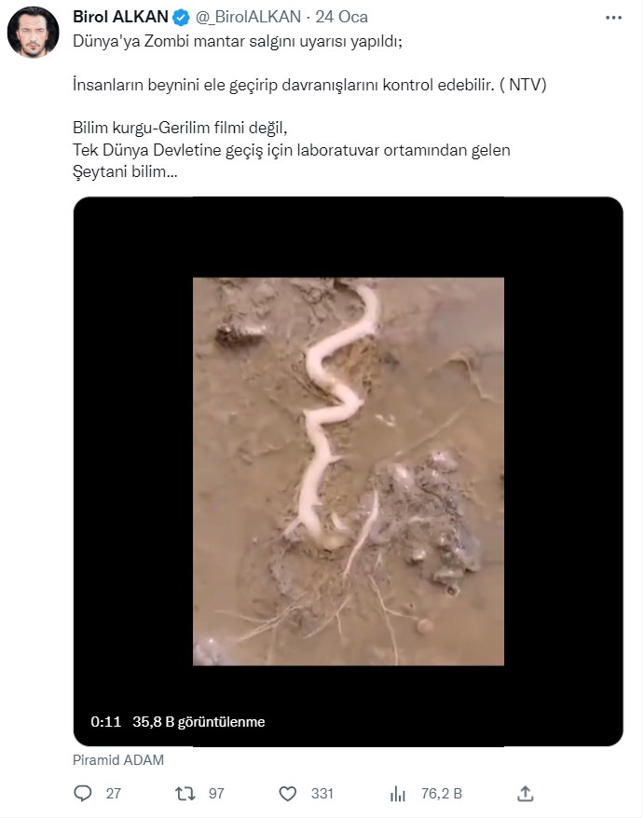Screen dimensions: 644x818
Task: Open the view analytics bar chart icon
Action: (398, 794)
